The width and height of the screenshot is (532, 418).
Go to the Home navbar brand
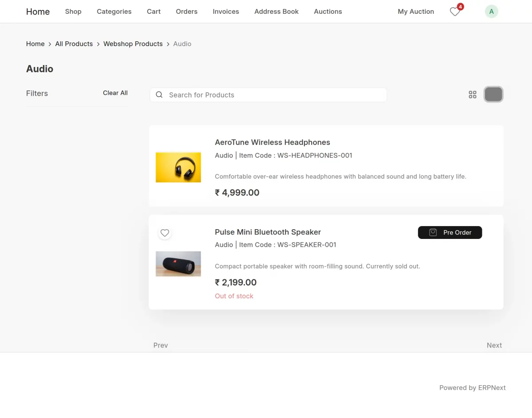[x=38, y=12]
